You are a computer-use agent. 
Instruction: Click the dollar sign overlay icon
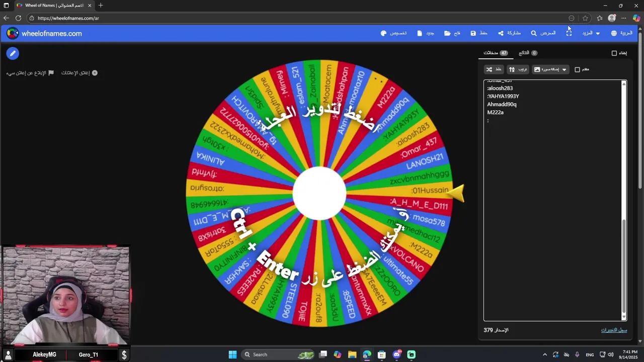click(x=124, y=354)
